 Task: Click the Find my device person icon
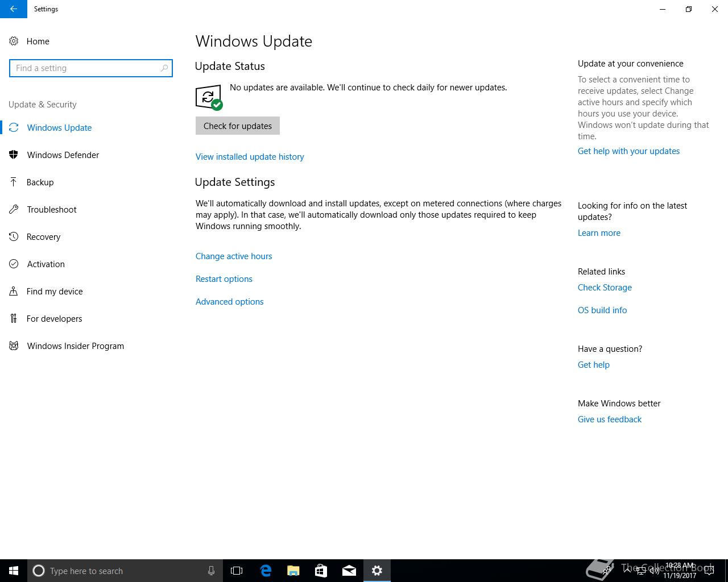coord(14,291)
